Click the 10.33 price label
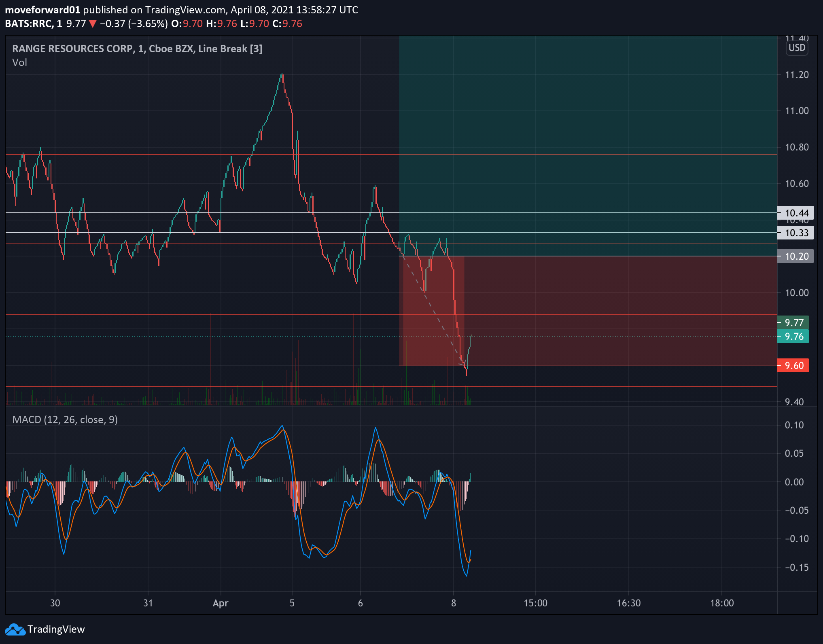Viewport: 823px width, 644px height. (x=795, y=233)
